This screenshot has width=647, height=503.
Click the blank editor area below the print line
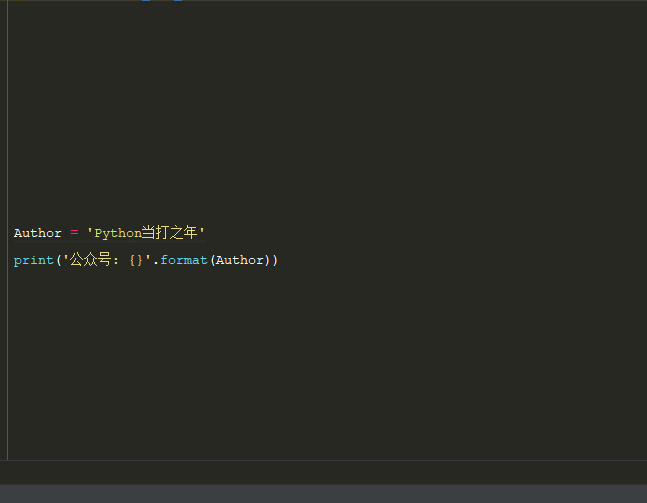(326, 363)
